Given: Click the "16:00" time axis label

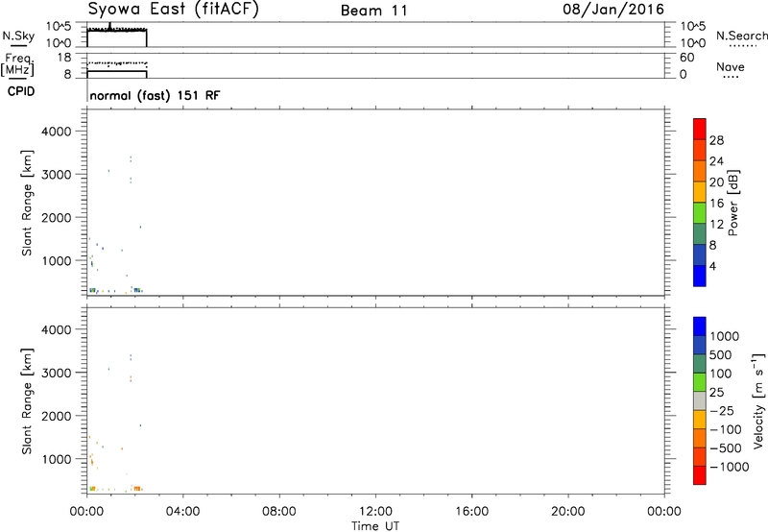Looking at the screenshot, I should click(471, 512).
